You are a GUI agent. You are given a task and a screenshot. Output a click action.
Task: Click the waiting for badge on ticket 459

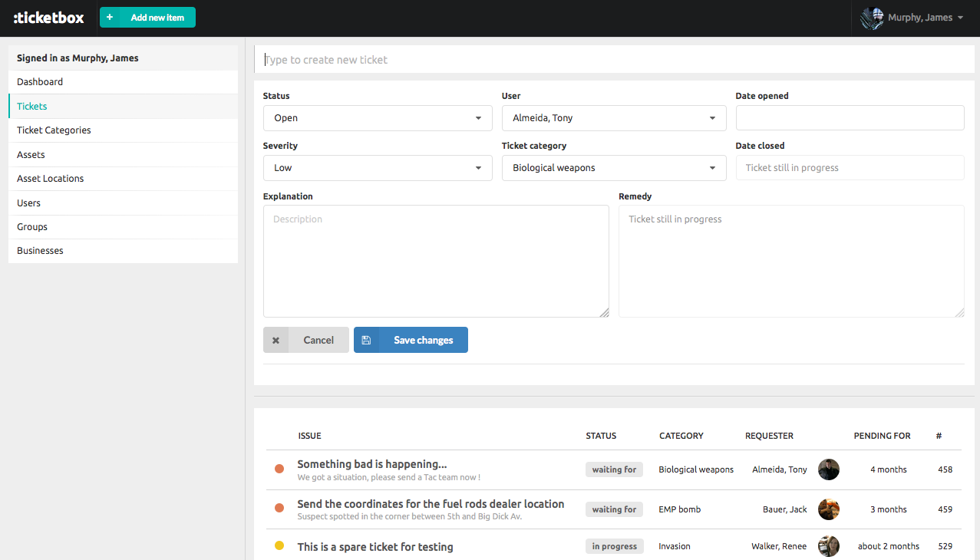(x=614, y=509)
